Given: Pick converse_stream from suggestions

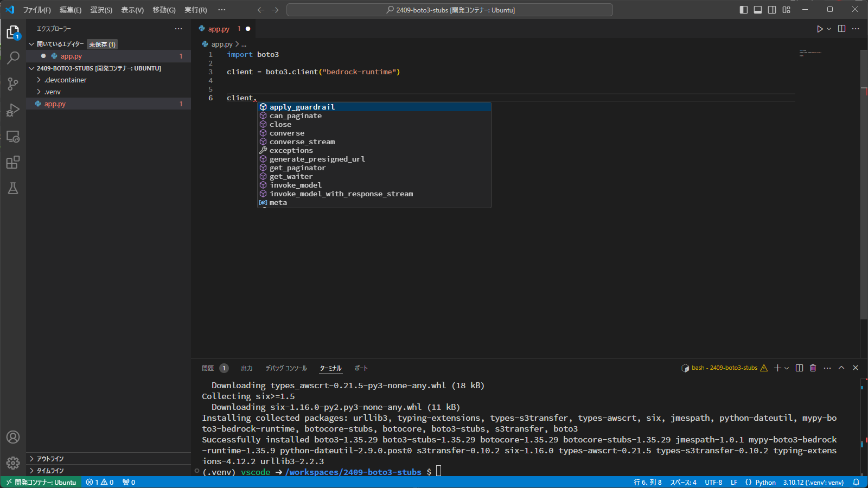Looking at the screenshot, I should 374,142.
